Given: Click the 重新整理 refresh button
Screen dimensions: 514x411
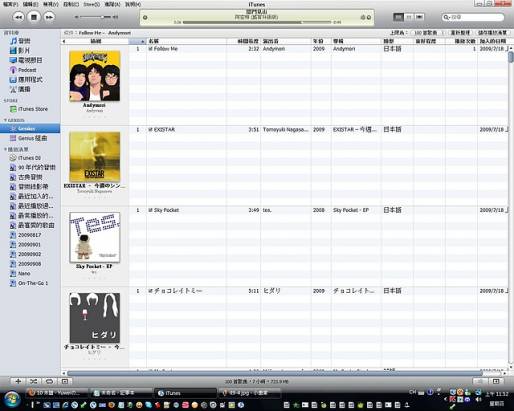Looking at the screenshot, I should click(460, 33).
